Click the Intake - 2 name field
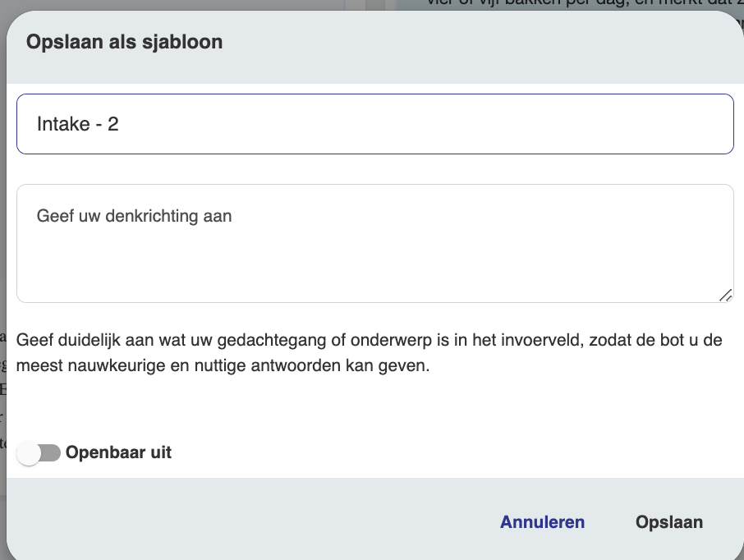 click(x=374, y=124)
